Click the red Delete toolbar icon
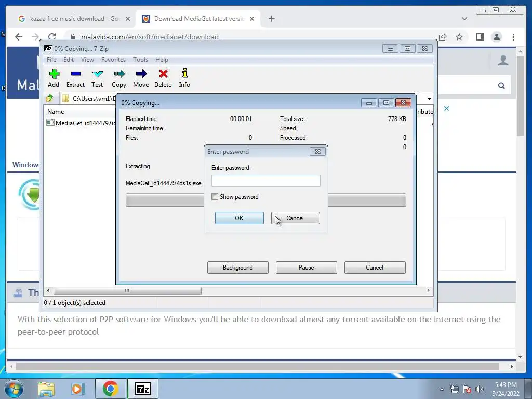The width and height of the screenshot is (532, 399). coord(163,78)
